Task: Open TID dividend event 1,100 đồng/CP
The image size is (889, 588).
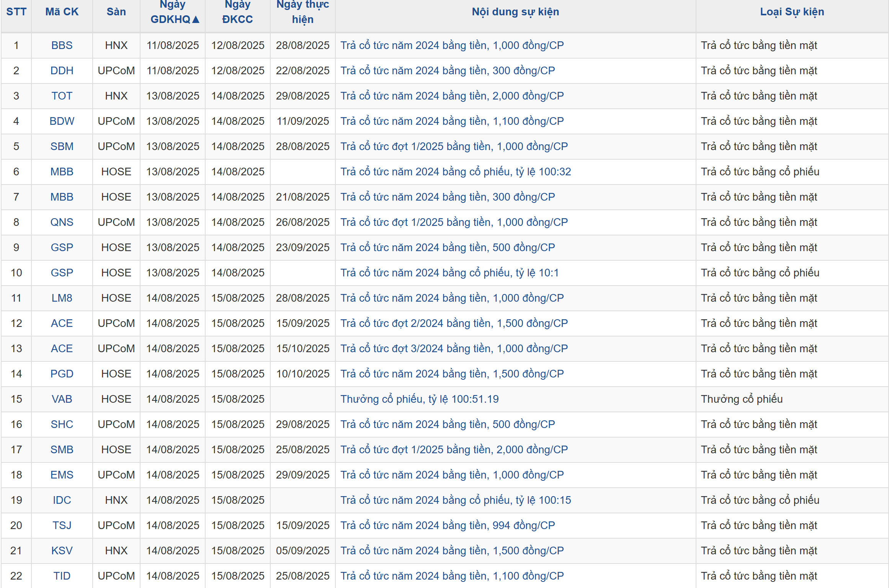Action: (x=452, y=576)
